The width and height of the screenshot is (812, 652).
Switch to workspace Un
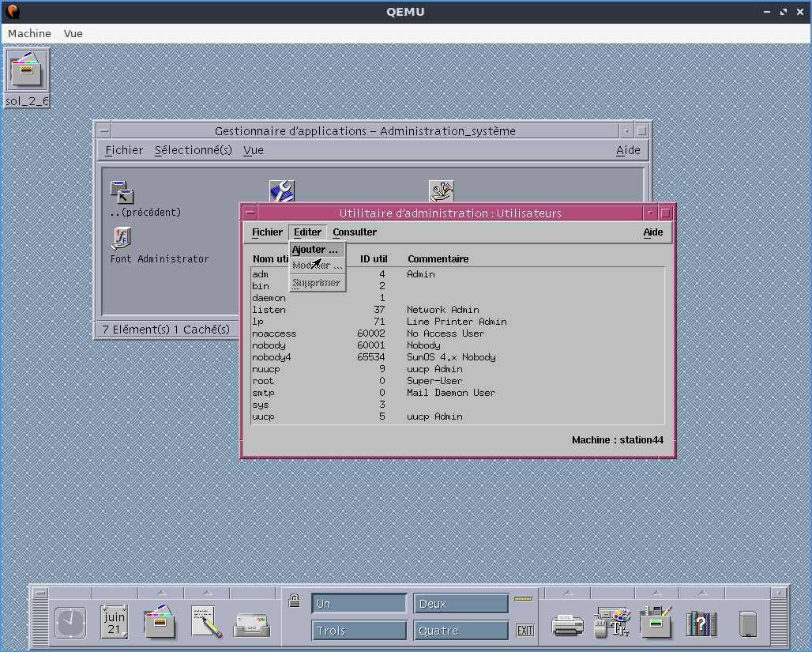(x=359, y=603)
